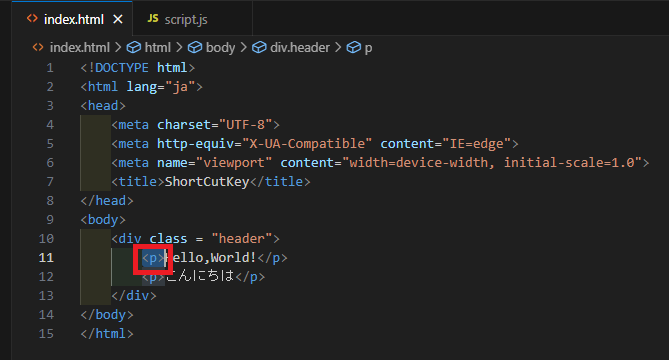Click the HTML file icon on index.html tab

click(32, 18)
